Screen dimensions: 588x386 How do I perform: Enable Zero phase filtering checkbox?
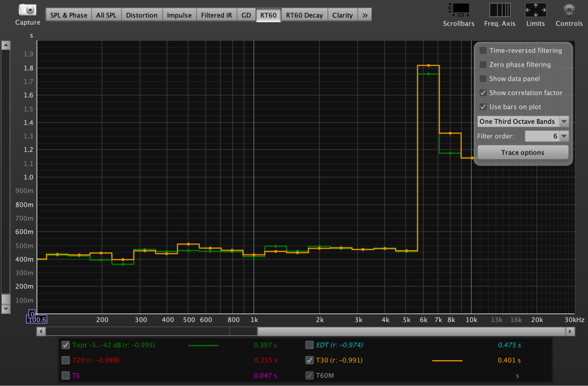(483, 65)
